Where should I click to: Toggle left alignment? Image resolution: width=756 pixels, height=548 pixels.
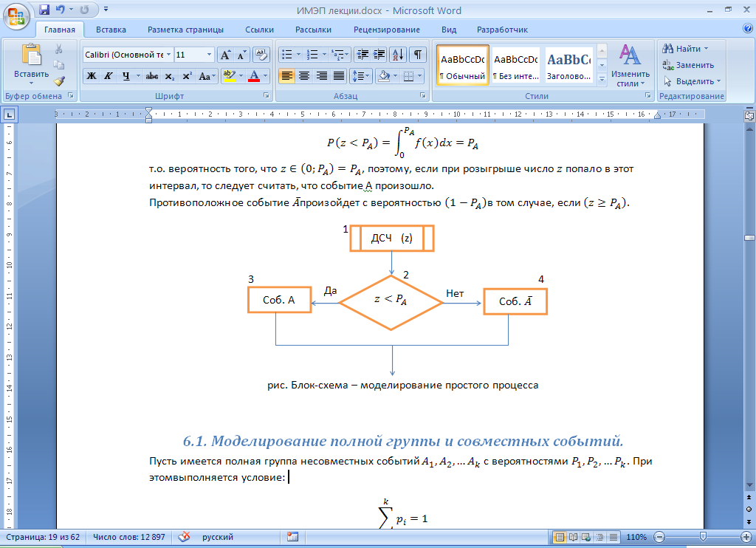click(286, 76)
